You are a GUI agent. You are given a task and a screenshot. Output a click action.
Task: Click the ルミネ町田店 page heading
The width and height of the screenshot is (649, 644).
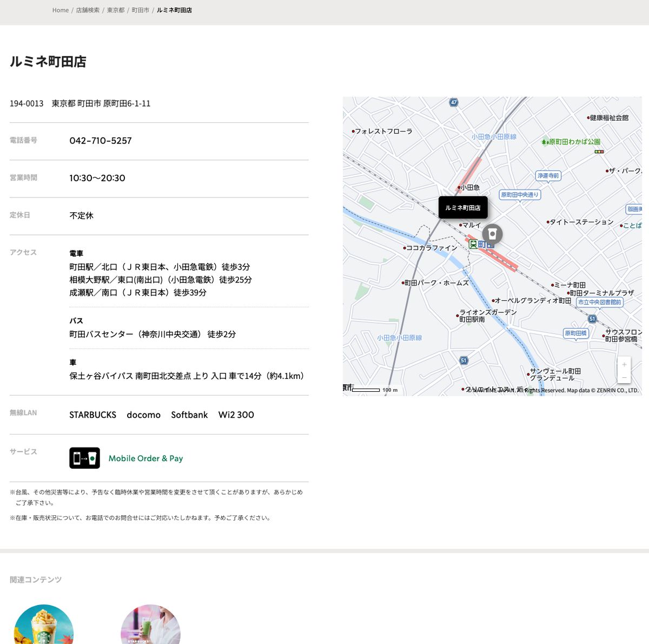(48, 62)
